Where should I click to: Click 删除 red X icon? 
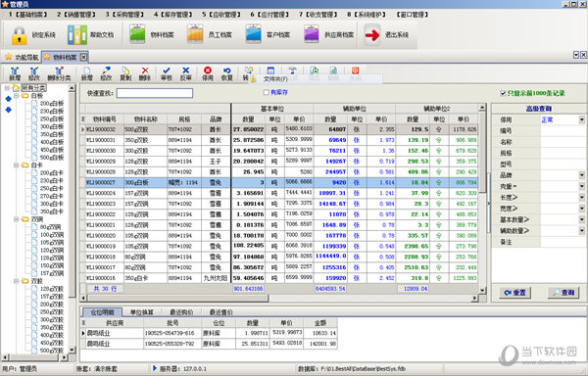click(145, 70)
